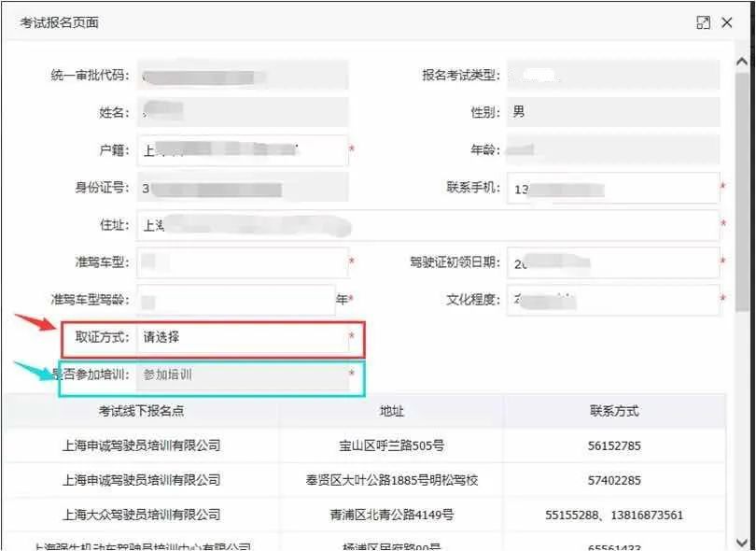Click the 年龄 field
Viewport: 756px width, 551px height.
(x=613, y=150)
